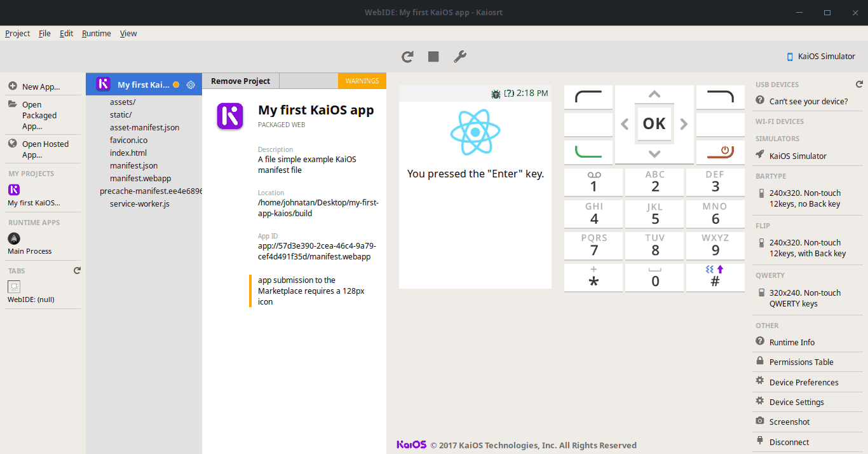Click the stop app square icon
The height and width of the screenshot is (454, 868).
coord(433,57)
